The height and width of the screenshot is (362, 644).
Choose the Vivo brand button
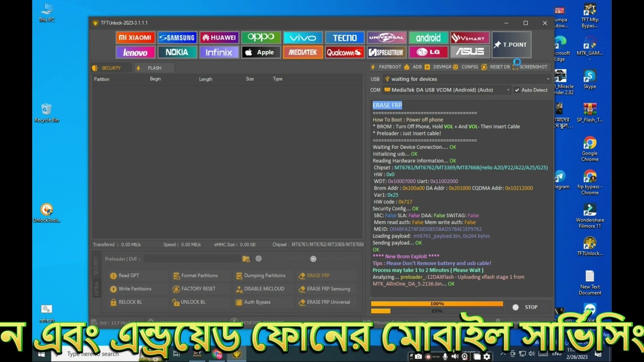pyautogui.click(x=302, y=38)
